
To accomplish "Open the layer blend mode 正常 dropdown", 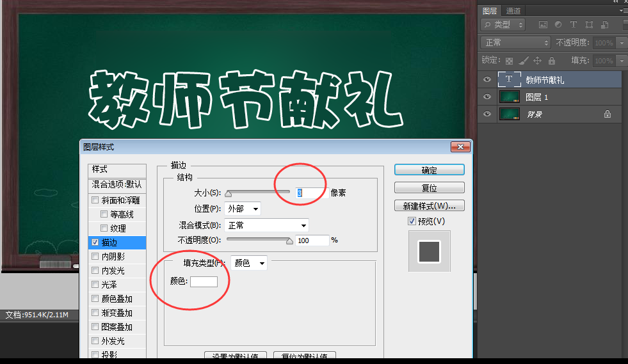I will [x=515, y=42].
